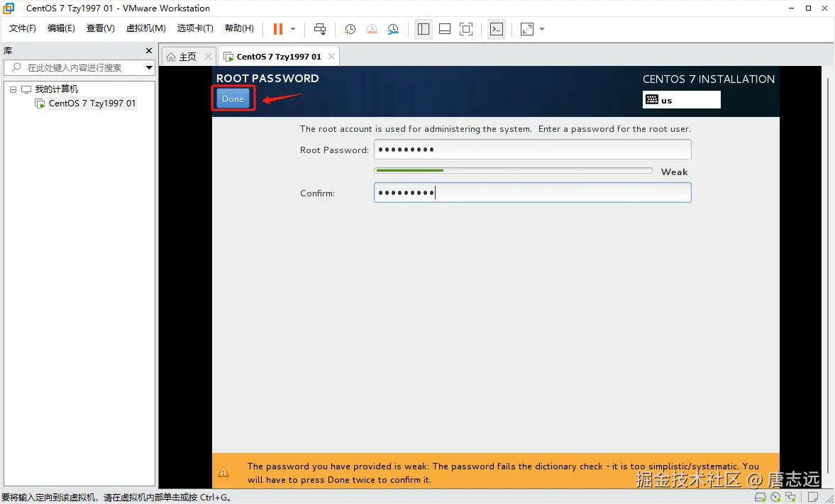Click the Send Ctrl+Alt+Del toolbar icon
The width and height of the screenshot is (835, 504).
pos(319,29)
